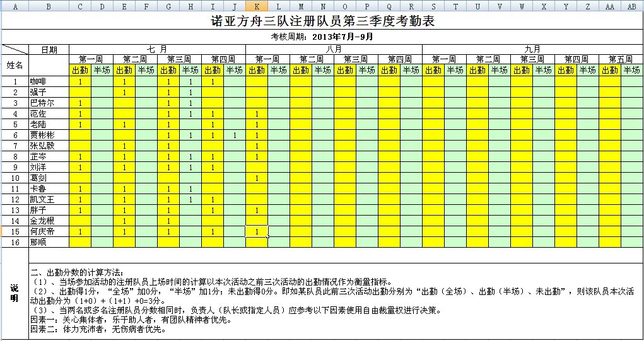Select the name cell 那顺
The width and height of the screenshot is (644, 341).
(49, 242)
